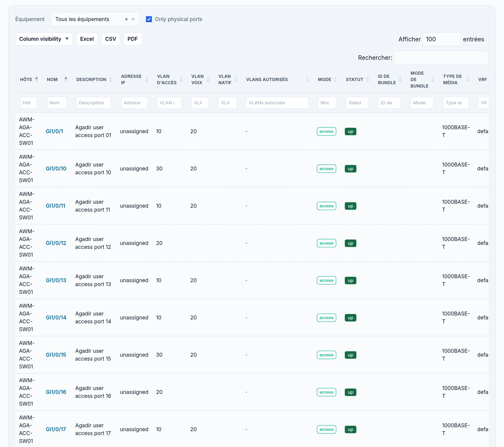The image size is (504, 447).
Task: Focus the Rechercher search field
Action: click(441, 58)
